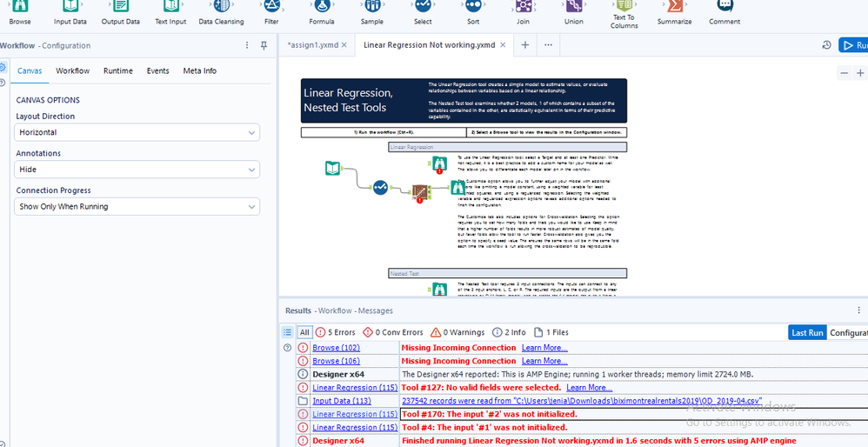Screen dimensions: 868x447
Task: Switch to the Canvas configuration tab
Action: pos(30,70)
